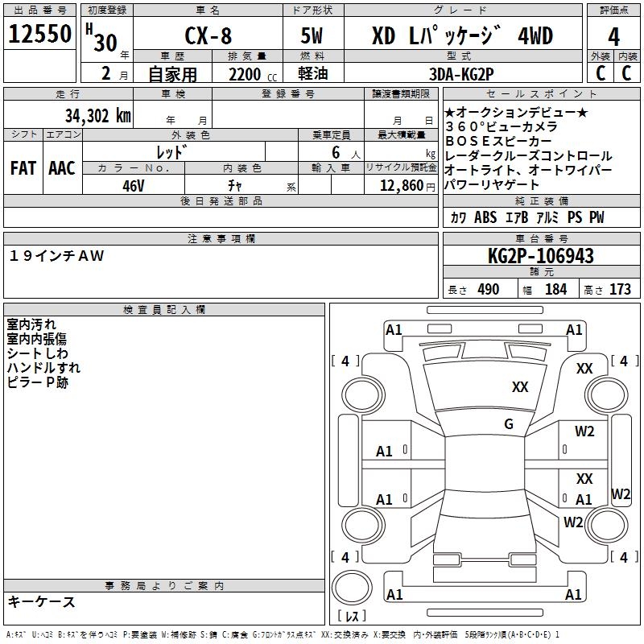Image resolution: width=644 pixels, height=644 pixels.
Task: Select inspector note ハンドルすれ
Action: point(43,368)
